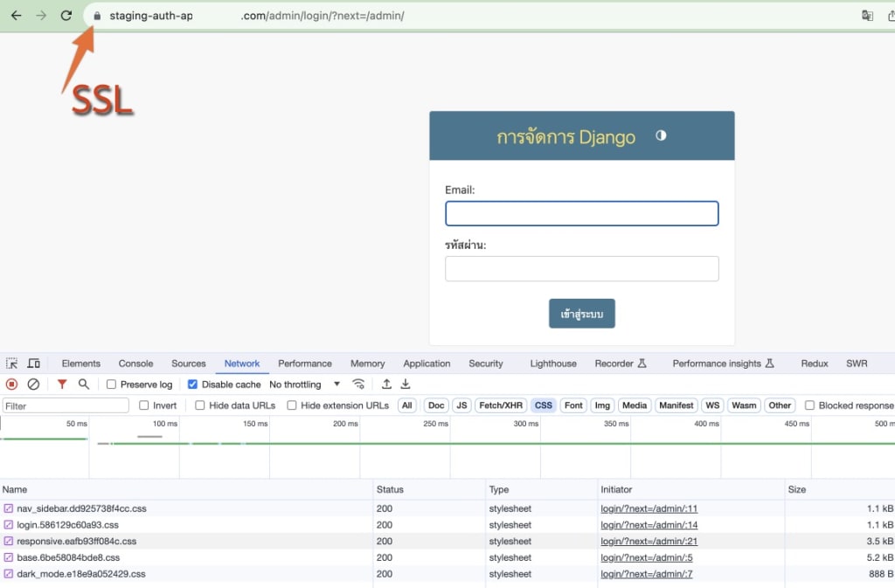The image size is (895, 588).
Task: Open initiator link login/?next=/admin/:21
Action: click(x=649, y=541)
